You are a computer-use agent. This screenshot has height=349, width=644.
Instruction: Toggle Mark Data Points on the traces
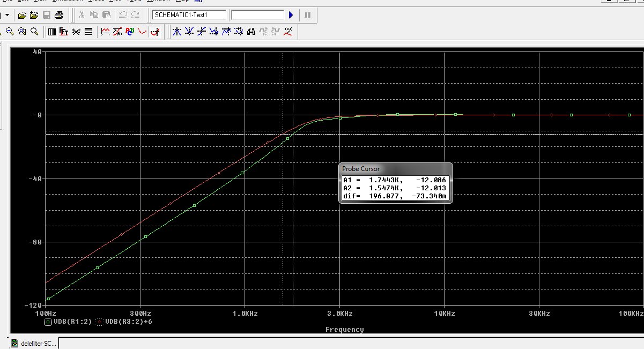click(x=142, y=32)
